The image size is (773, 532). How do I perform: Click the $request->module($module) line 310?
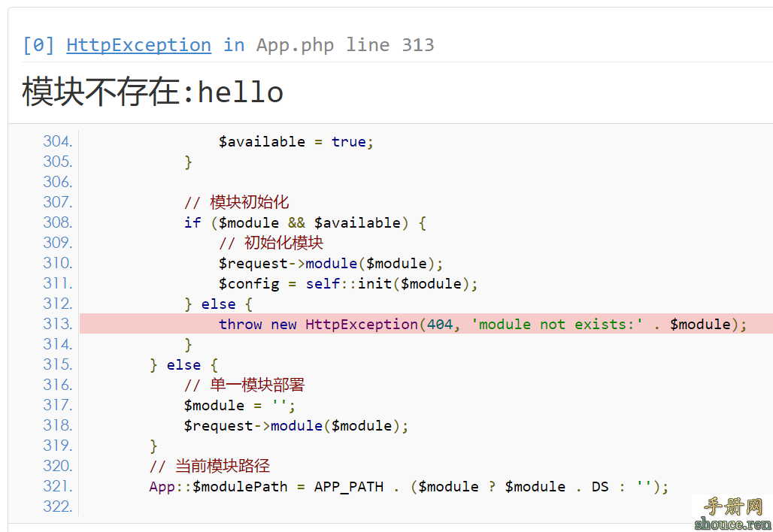pyautogui.click(x=331, y=264)
